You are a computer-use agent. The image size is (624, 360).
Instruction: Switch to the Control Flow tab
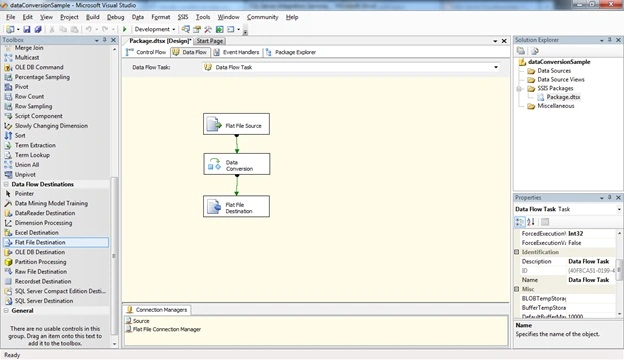(x=146, y=52)
